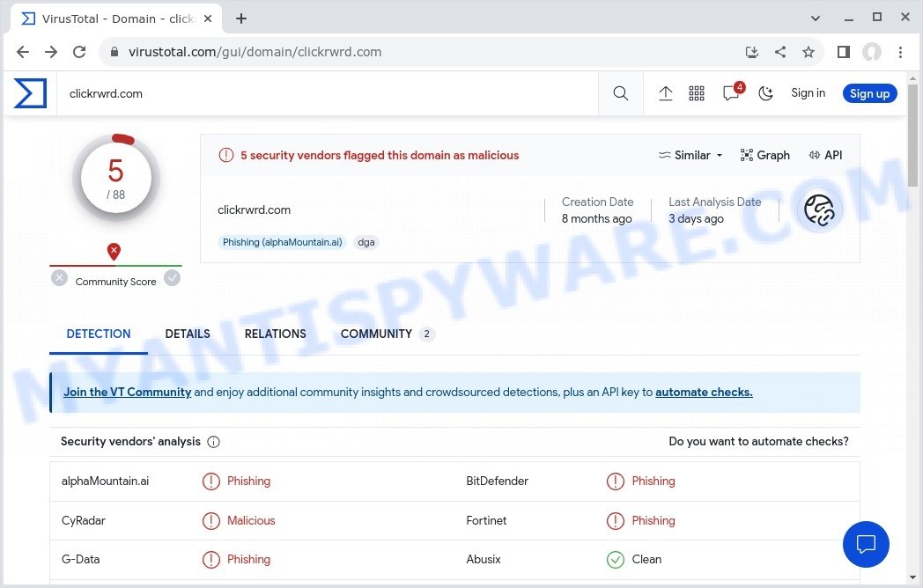This screenshot has height=588, width=923.
Task: Vote harmless with the check community button
Action: (x=172, y=278)
